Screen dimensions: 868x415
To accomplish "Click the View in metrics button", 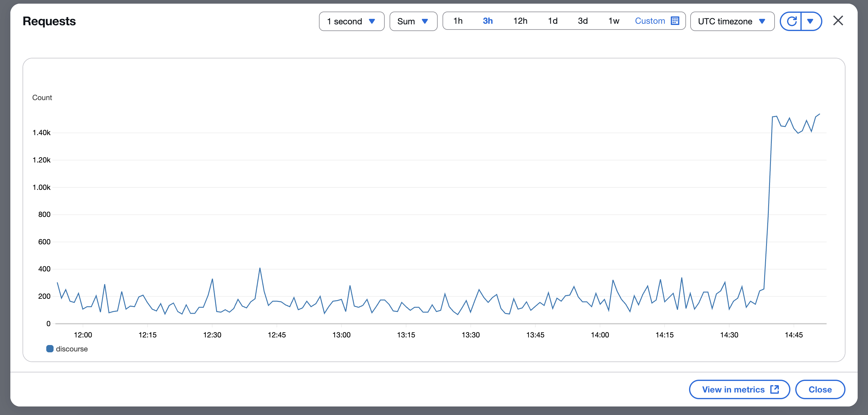I will [739, 389].
